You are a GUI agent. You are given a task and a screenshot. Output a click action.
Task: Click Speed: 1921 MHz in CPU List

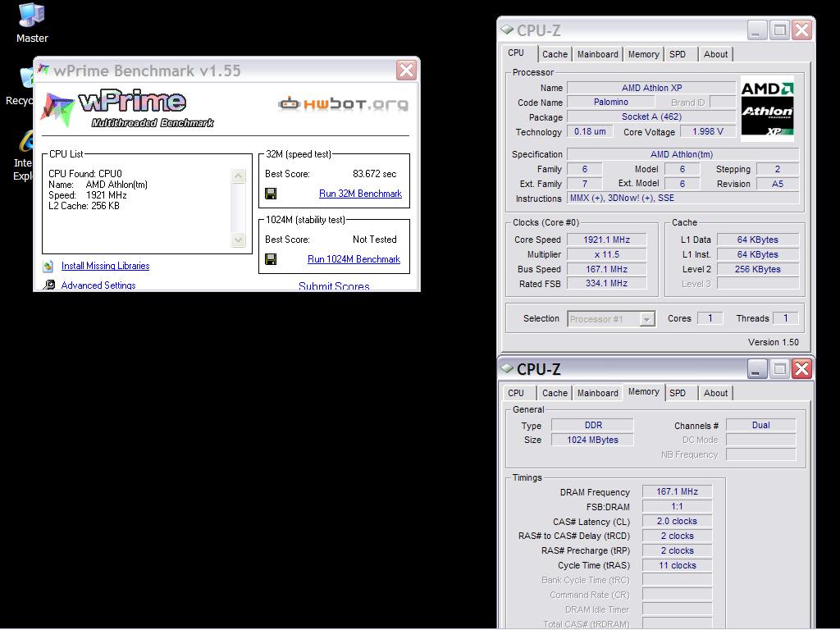(x=87, y=195)
